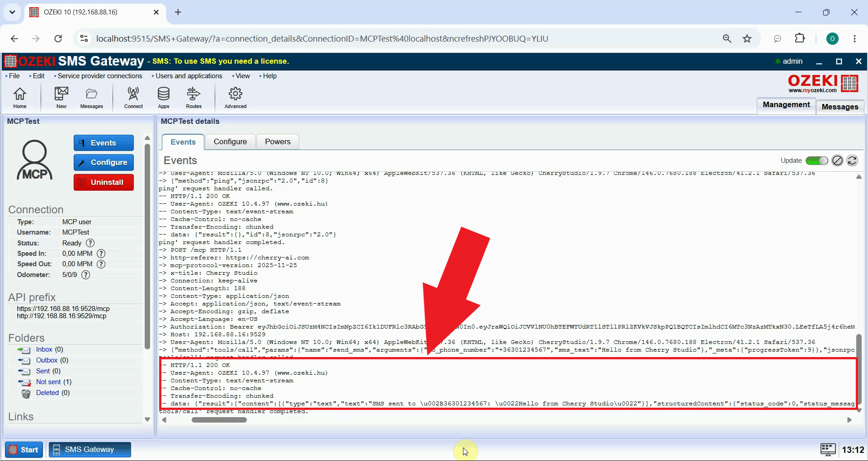Click the OZEKI myozeki.com logo

(x=823, y=84)
